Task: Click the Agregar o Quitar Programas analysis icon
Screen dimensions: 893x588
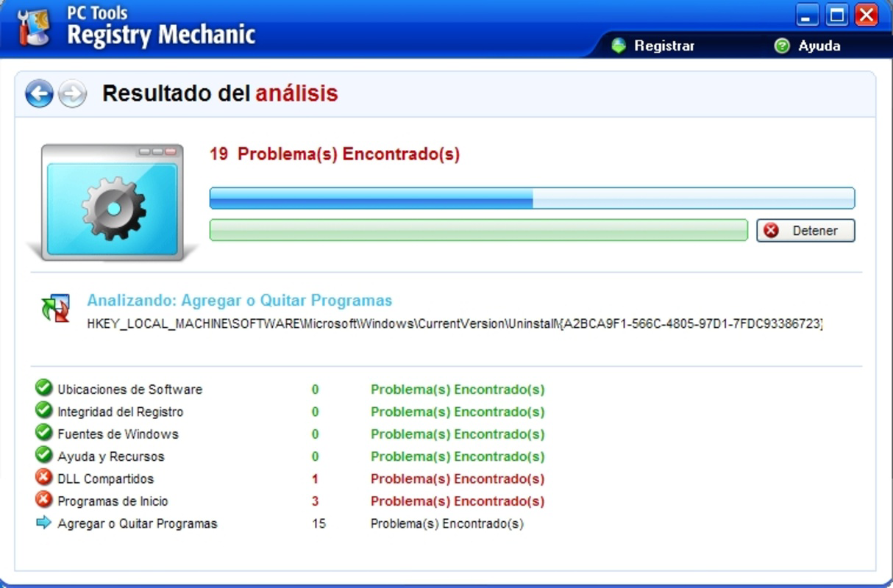Action: point(55,308)
